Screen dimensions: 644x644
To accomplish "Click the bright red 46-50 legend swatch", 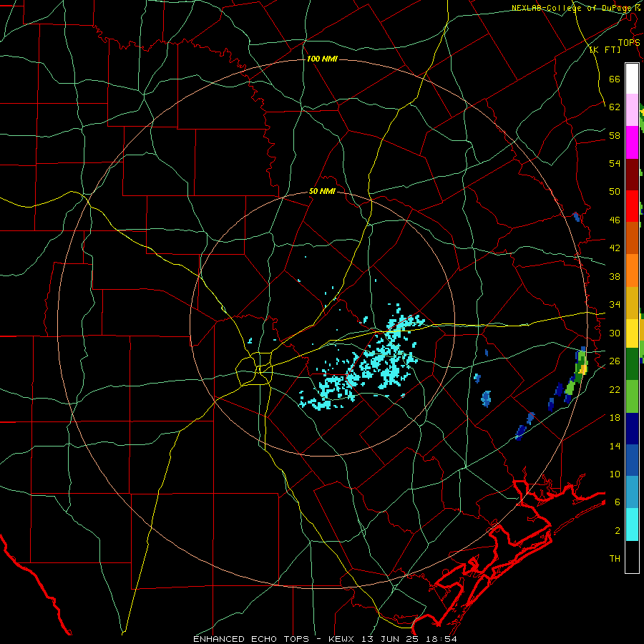I will pos(632,206).
